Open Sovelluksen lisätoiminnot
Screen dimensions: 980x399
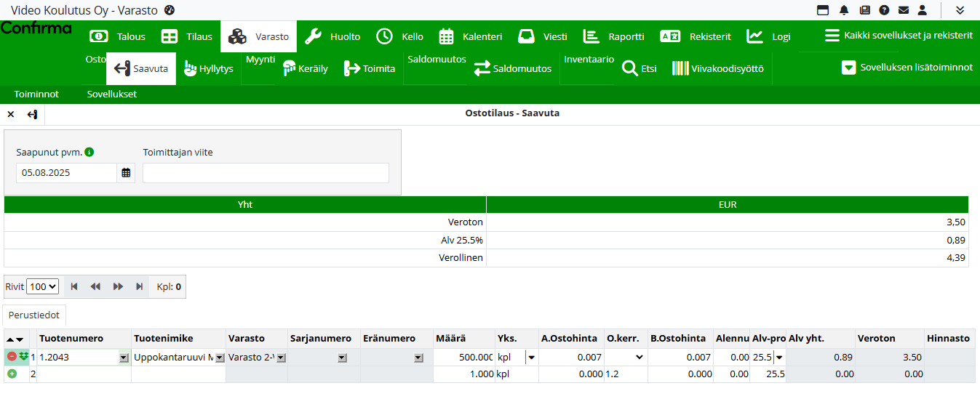907,68
